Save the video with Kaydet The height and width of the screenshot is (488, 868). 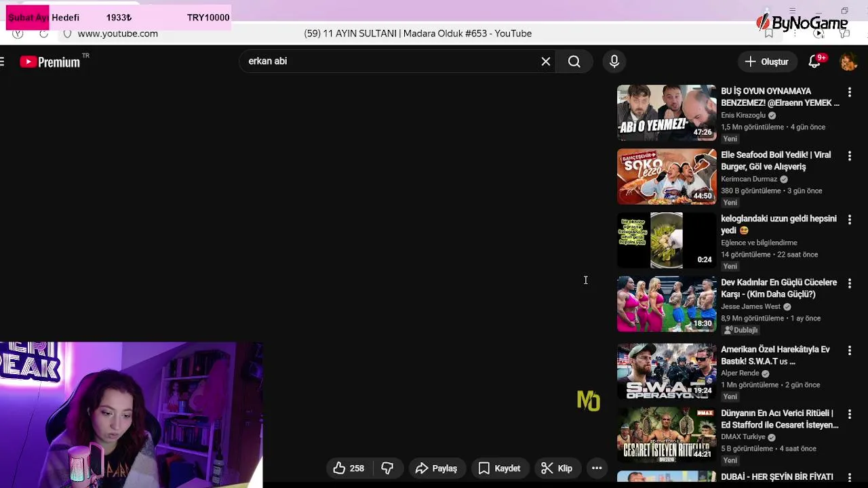pos(500,468)
